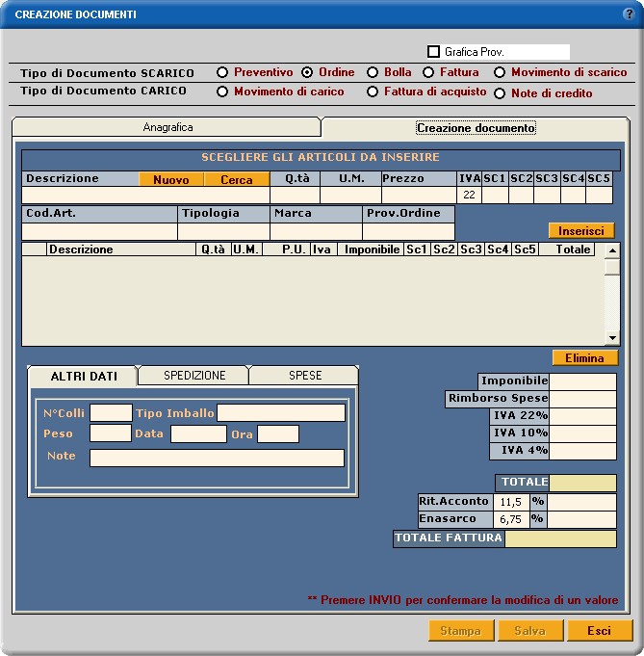Enable the Grafica Prov. checkbox

pyautogui.click(x=433, y=52)
